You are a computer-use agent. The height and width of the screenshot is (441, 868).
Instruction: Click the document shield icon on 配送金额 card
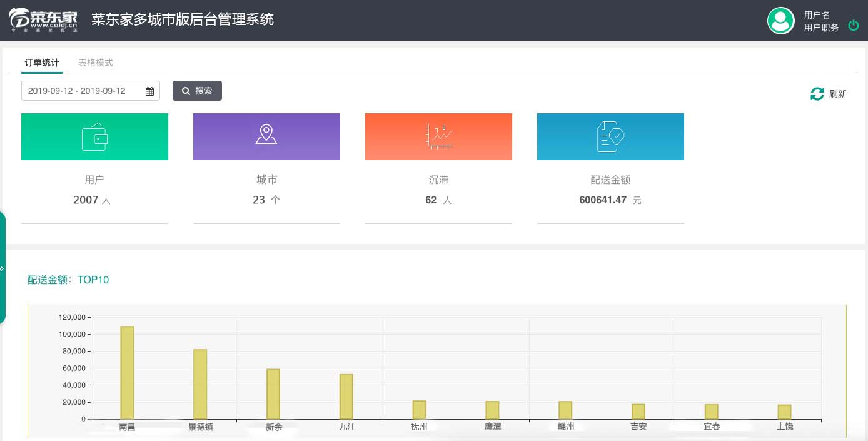pyautogui.click(x=610, y=136)
